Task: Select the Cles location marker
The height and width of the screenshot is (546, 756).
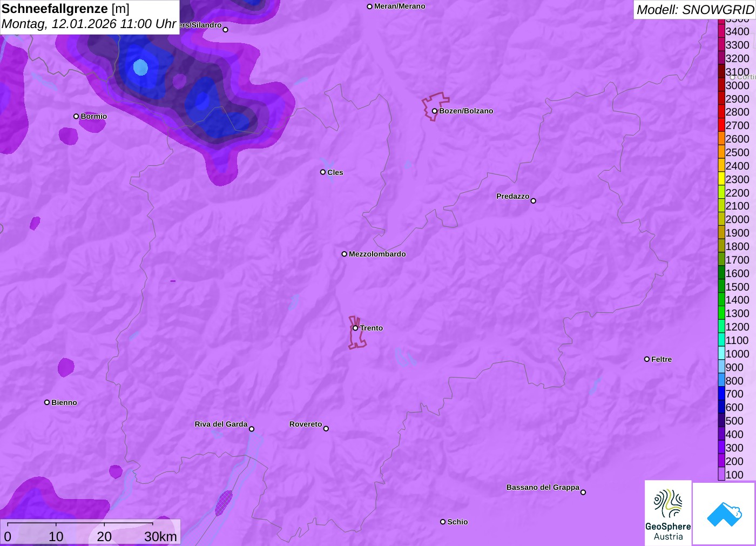Action: (323, 172)
